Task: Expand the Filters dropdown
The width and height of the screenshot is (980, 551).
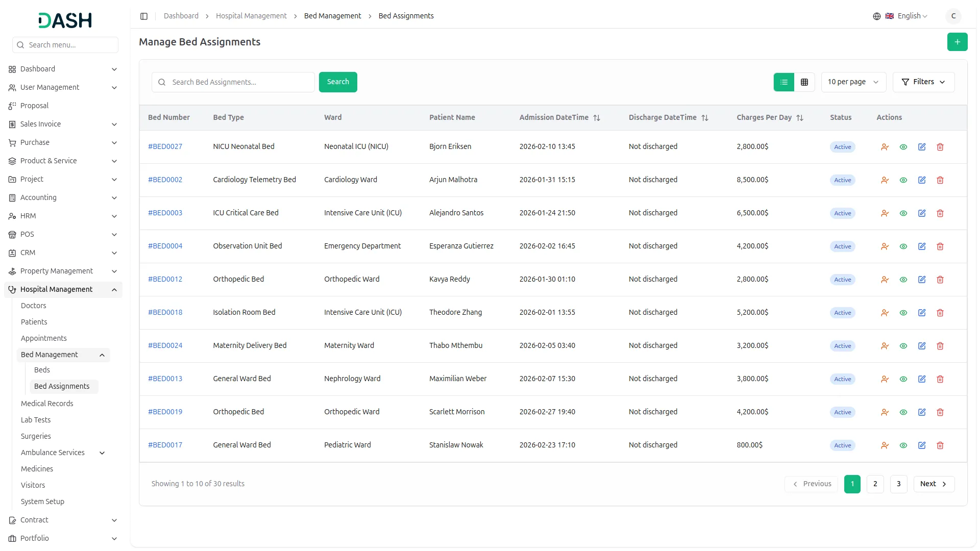Action: click(923, 82)
